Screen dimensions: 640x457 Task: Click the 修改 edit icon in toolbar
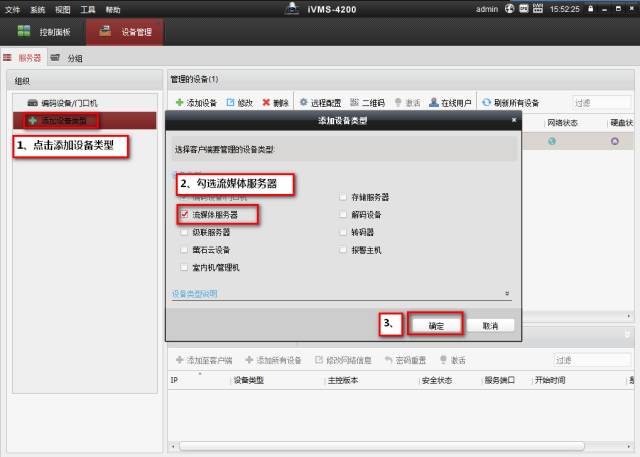pyautogui.click(x=230, y=102)
